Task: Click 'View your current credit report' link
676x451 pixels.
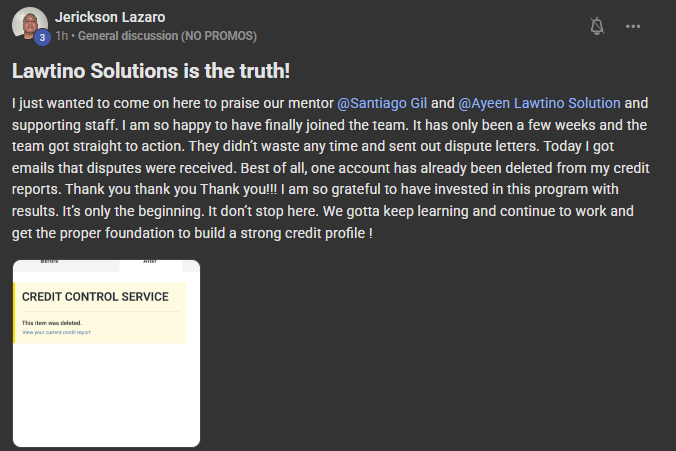Action: tap(56, 332)
